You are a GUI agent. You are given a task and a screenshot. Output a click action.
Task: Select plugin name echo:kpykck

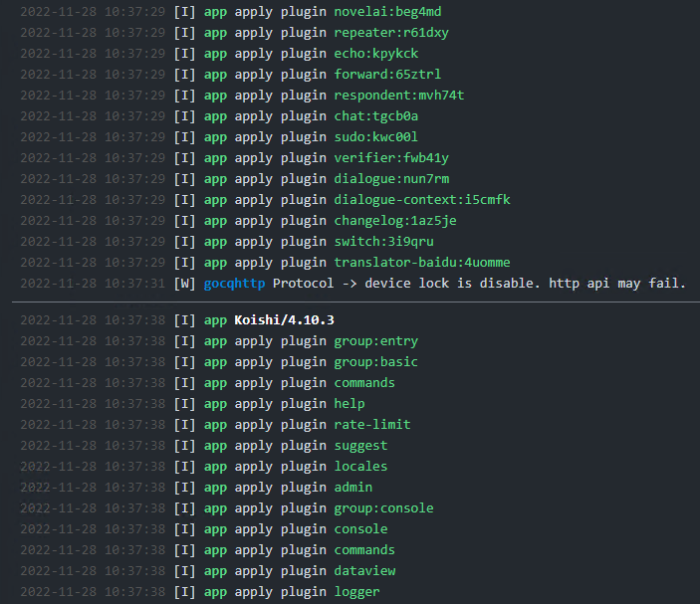click(x=376, y=54)
